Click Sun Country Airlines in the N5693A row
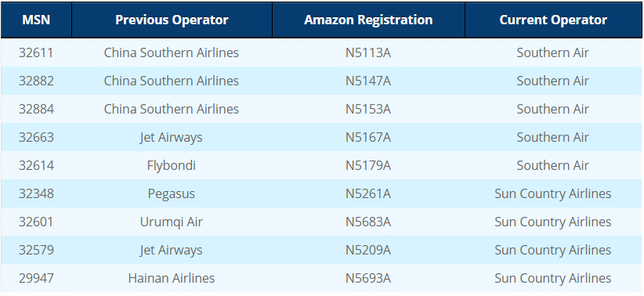The height and width of the screenshot is (296, 644). (553, 278)
